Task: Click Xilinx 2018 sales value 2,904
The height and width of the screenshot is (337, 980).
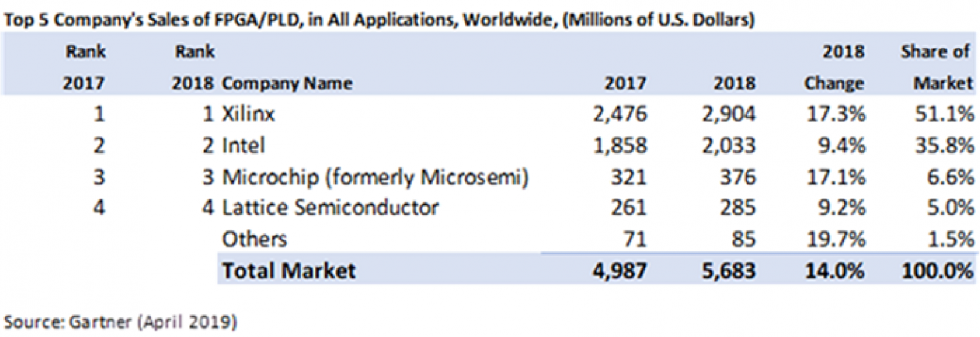Action: pyautogui.click(x=727, y=115)
